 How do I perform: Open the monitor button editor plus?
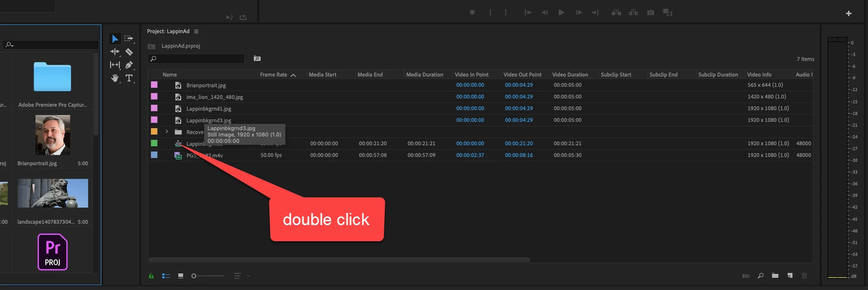[849, 14]
